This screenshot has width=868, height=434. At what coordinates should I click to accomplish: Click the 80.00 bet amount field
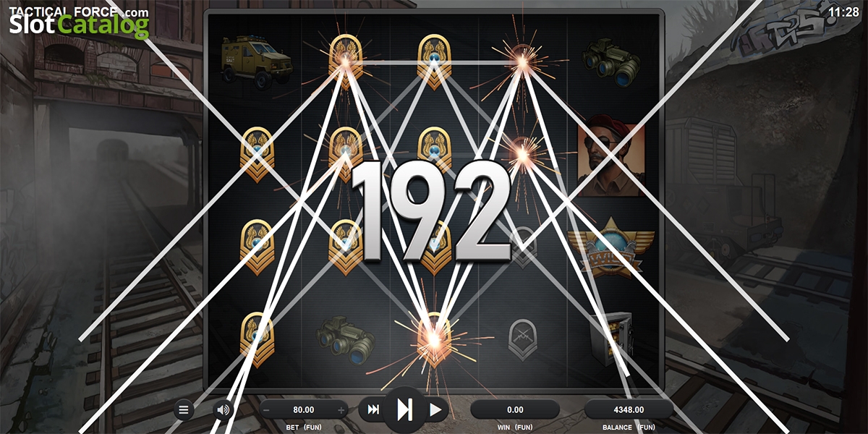click(304, 409)
